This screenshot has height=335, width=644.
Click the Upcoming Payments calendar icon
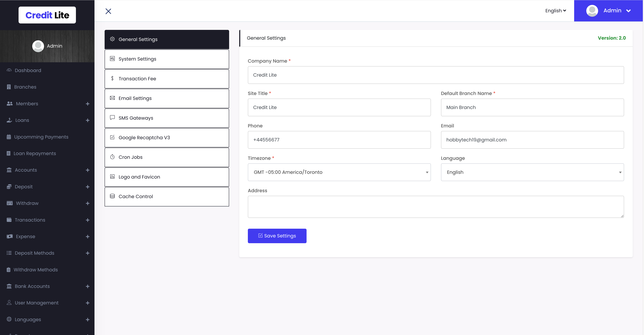point(9,137)
